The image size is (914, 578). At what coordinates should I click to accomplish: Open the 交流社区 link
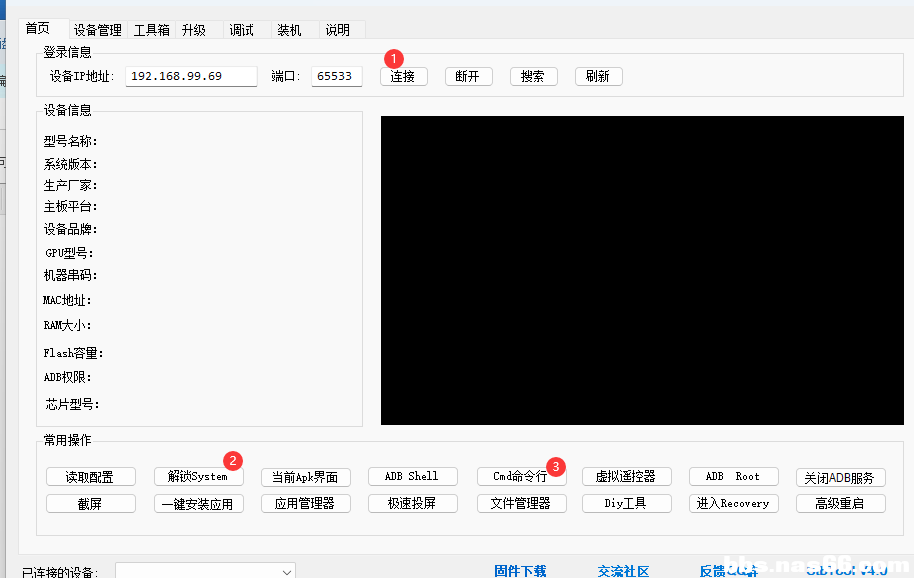point(623,571)
